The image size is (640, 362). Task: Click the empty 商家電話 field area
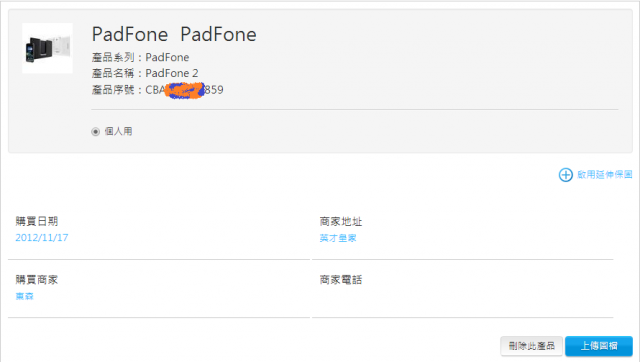462,297
